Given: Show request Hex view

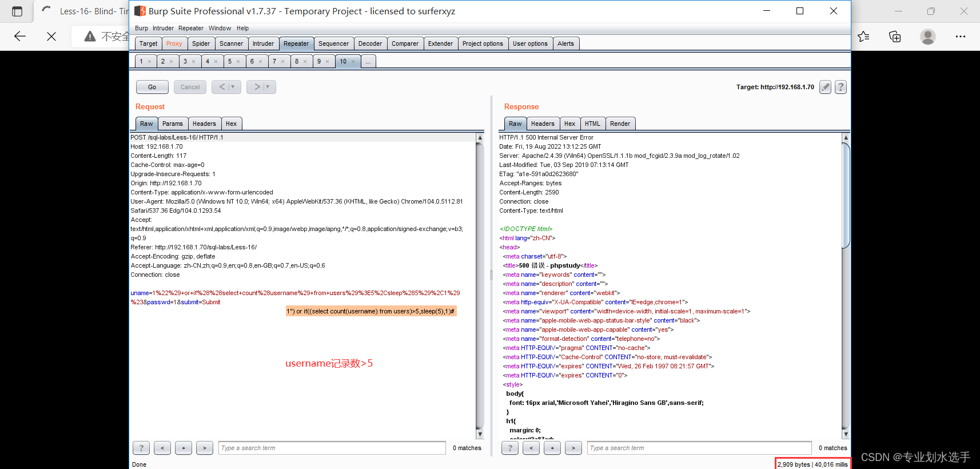Looking at the screenshot, I should (231, 124).
